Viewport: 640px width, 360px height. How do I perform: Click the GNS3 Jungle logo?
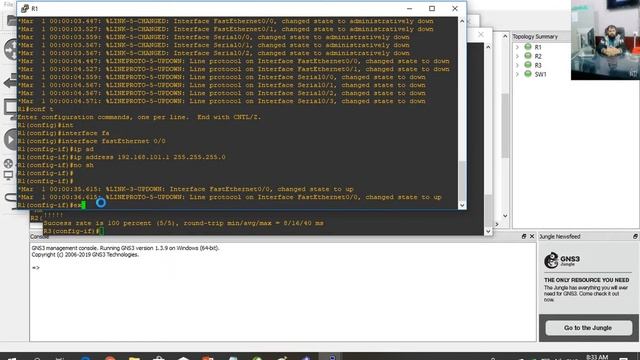pyautogui.click(x=562, y=260)
